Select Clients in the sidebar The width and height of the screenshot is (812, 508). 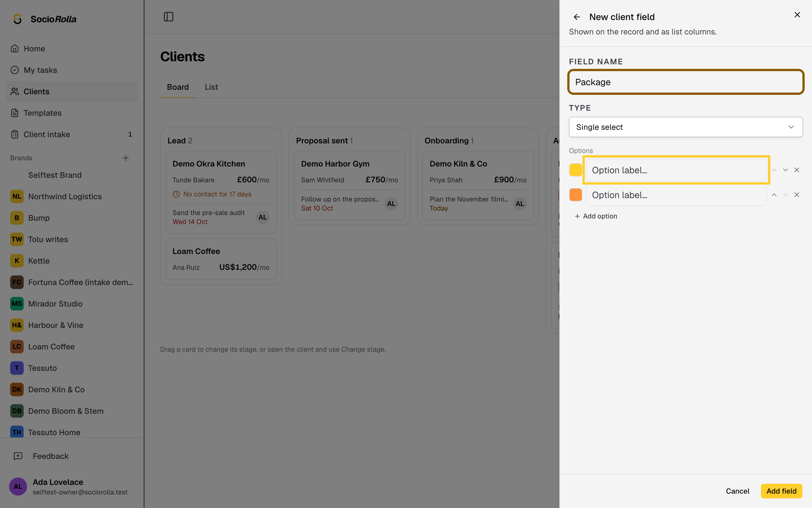[x=72, y=91]
